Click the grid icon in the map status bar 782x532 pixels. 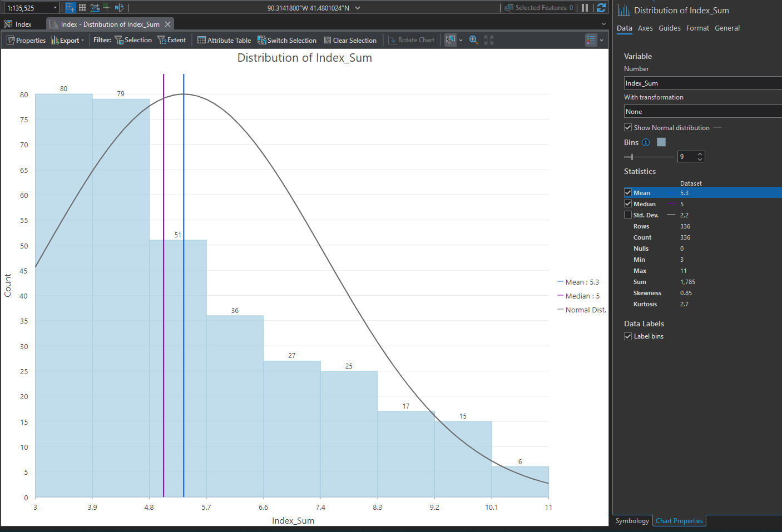[x=82, y=8]
